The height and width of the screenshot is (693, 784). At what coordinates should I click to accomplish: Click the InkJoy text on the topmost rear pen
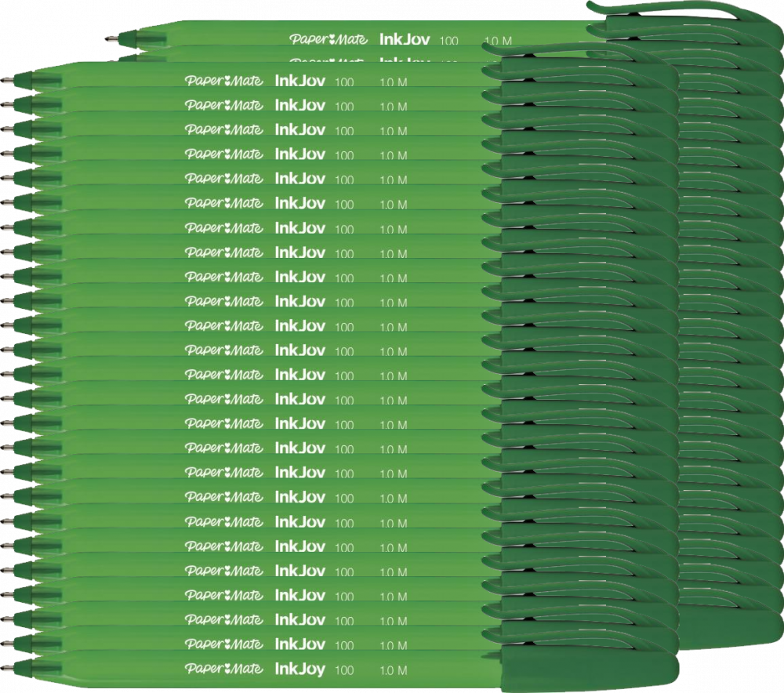coord(404,38)
